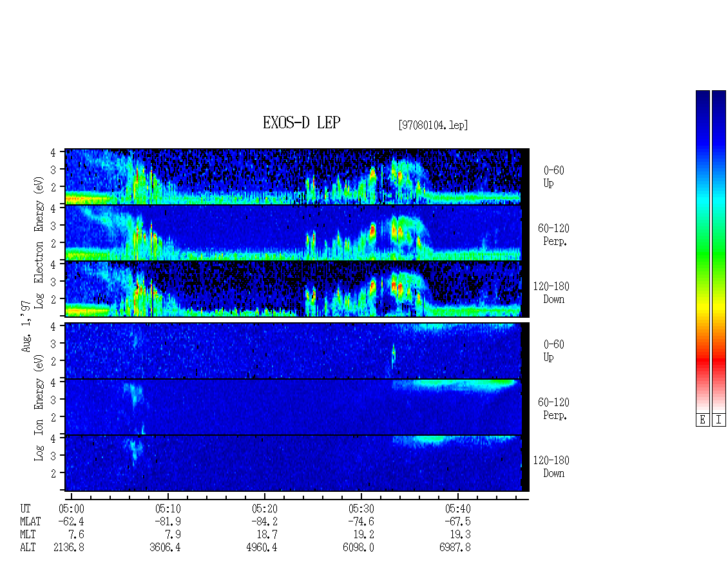The width and height of the screenshot is (728, 564).
Task: Click the MLT value 19.3
Action: pyautogui.click(x=460, y=535)
